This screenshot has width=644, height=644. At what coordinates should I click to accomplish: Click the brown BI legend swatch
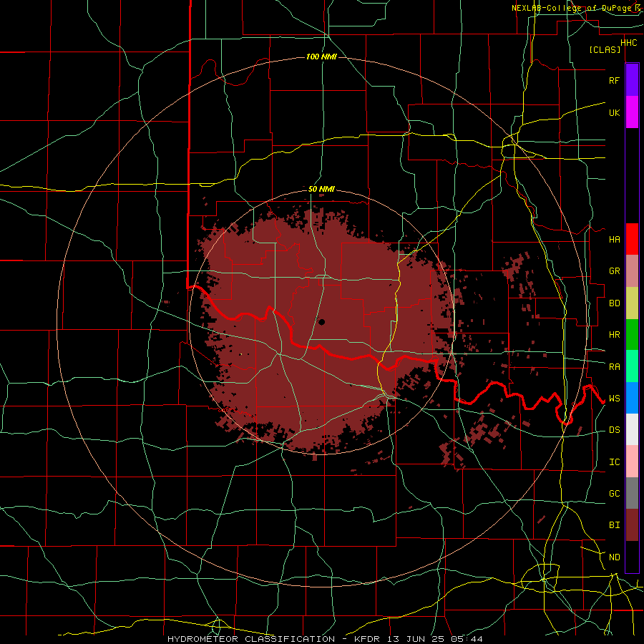coord(632,525)
